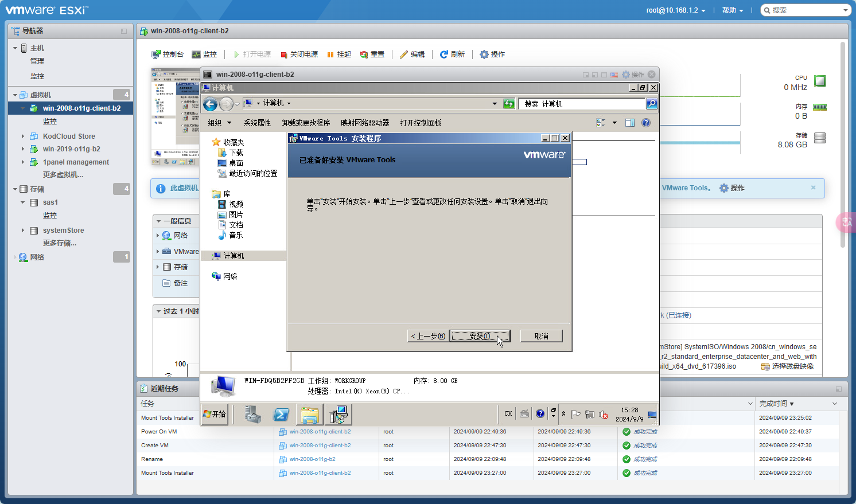Image resolution: width=856 pixels, height=504 pixels.
Task: Open the address bar history dropdown arrow
Action: 495,104
